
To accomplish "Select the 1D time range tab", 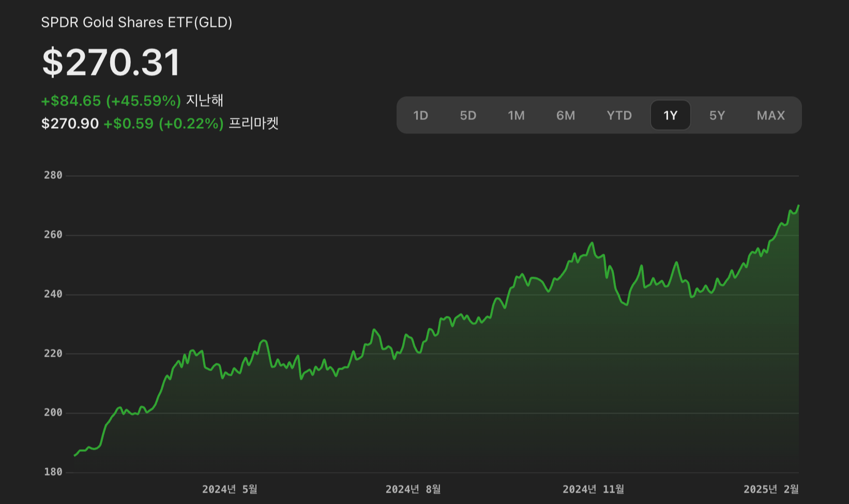I will pos(420,115).
